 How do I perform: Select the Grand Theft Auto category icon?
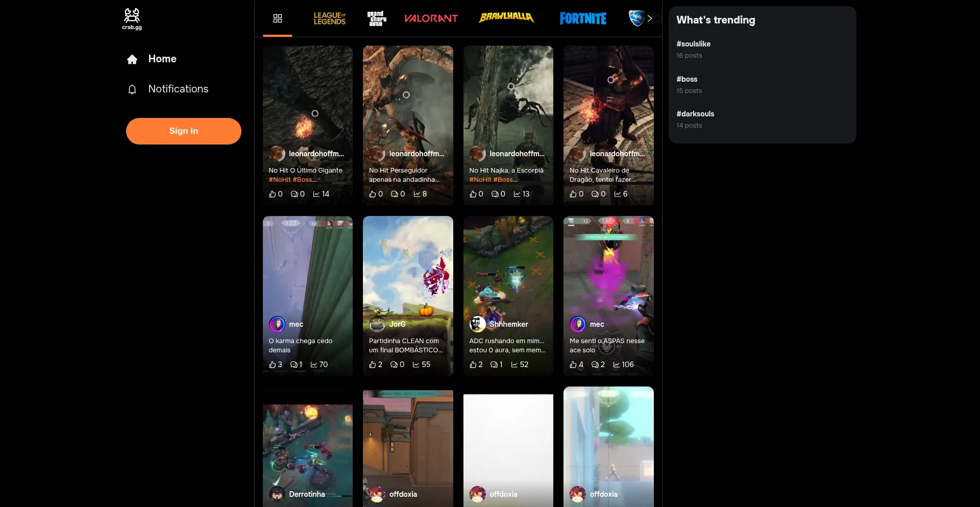click(377, 18)
